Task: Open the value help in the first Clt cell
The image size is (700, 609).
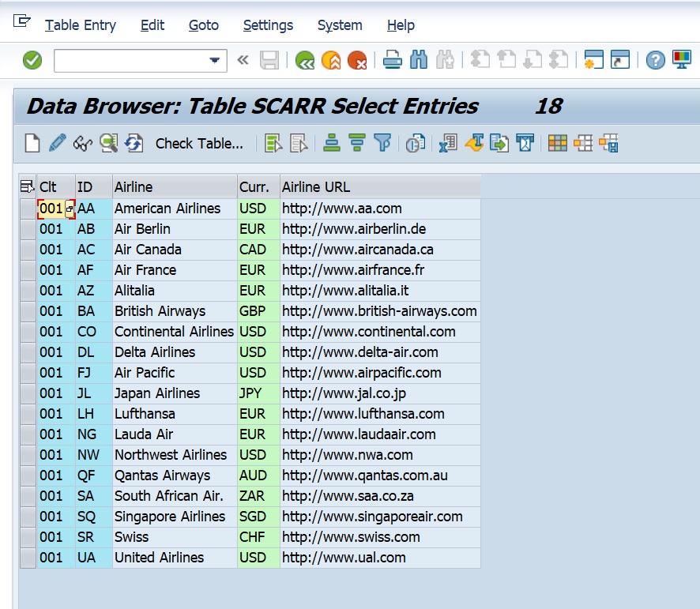Action: (70, 209)
